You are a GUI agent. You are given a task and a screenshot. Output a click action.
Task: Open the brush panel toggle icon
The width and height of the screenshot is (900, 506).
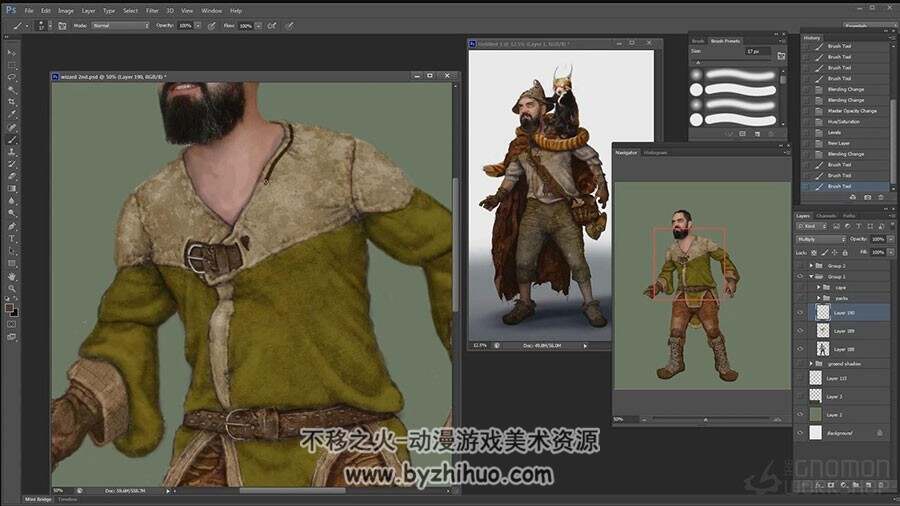(x=62, y=26)
